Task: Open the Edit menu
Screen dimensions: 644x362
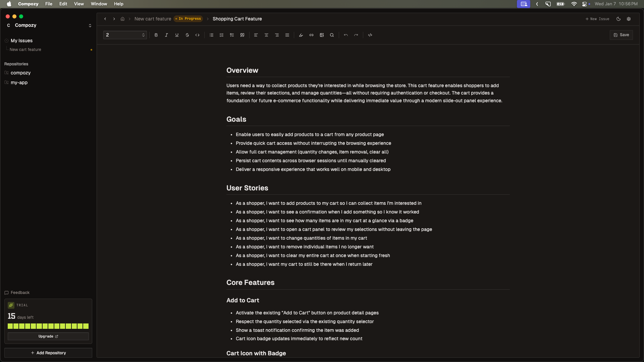Action: pos(63,4)
